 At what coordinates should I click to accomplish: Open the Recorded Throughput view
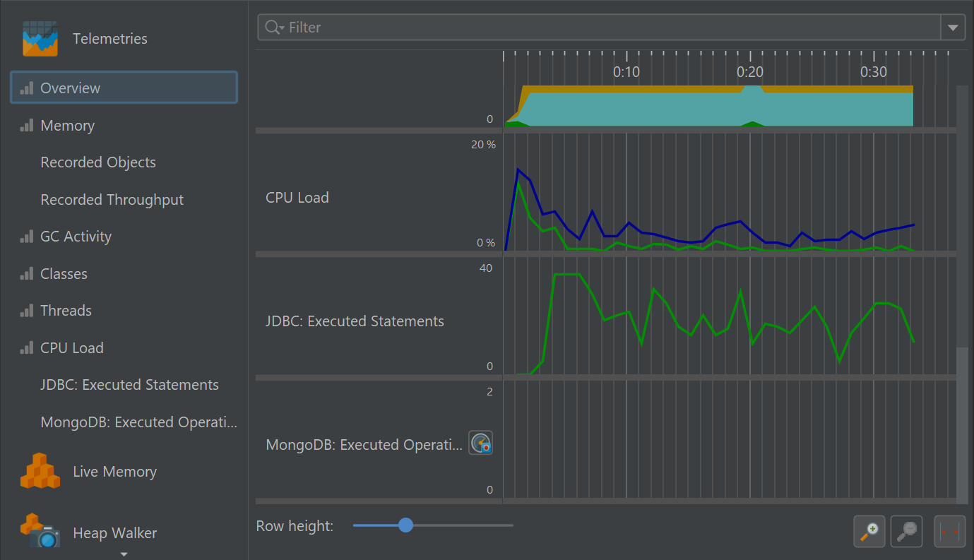click(112, 200)
